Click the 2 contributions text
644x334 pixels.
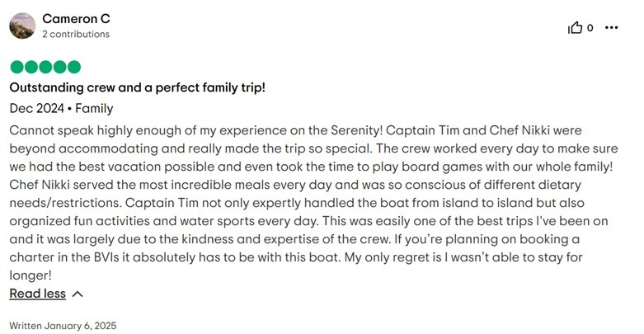point(76,35)
